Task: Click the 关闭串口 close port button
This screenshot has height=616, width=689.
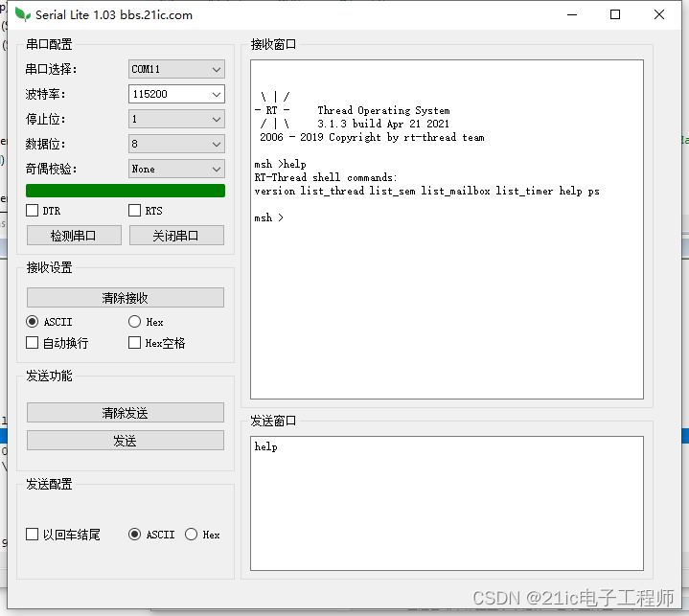Action: click(x=176, y=236)
